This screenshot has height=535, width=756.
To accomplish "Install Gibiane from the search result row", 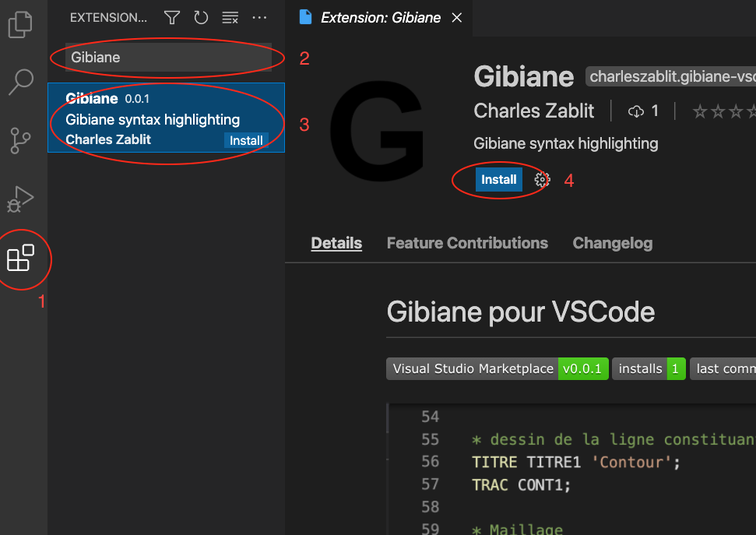I will [x=246, y=140].
